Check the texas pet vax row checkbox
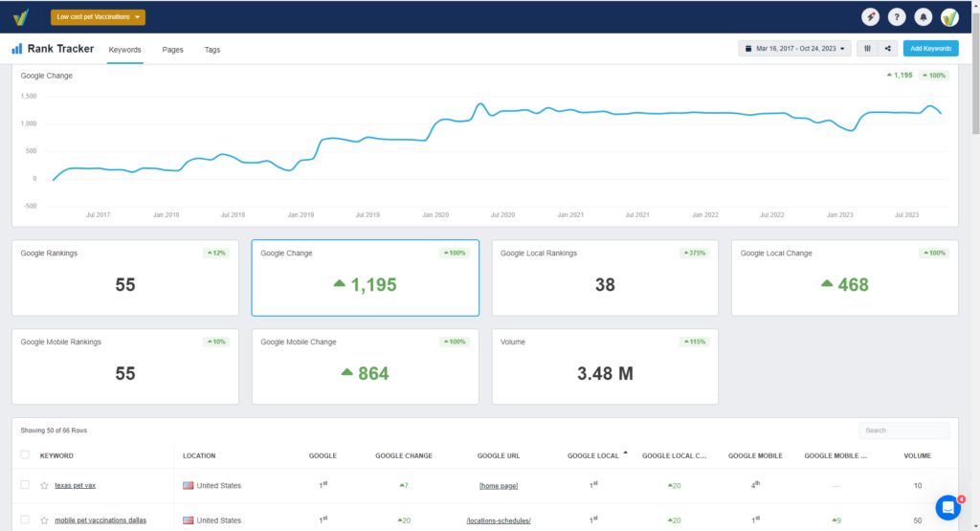The width and height of the screenshot is (980, 531). [x=25, y=486]
